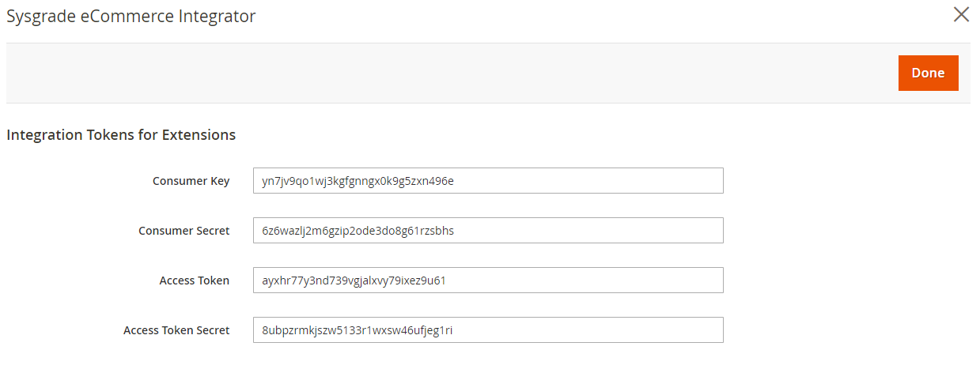Focus the Consumer Key input field
The height and width of the screenshot is (369, 980).
pyautogui.click(x=488, y=180)
